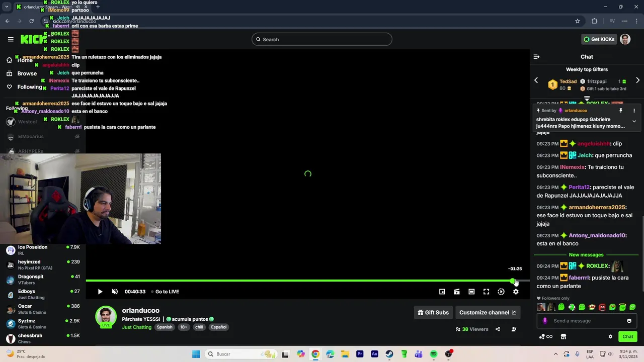This screenshot has width=644, height=362.
Task: Click Go to LIVE
Action: [x=167, y=292]
